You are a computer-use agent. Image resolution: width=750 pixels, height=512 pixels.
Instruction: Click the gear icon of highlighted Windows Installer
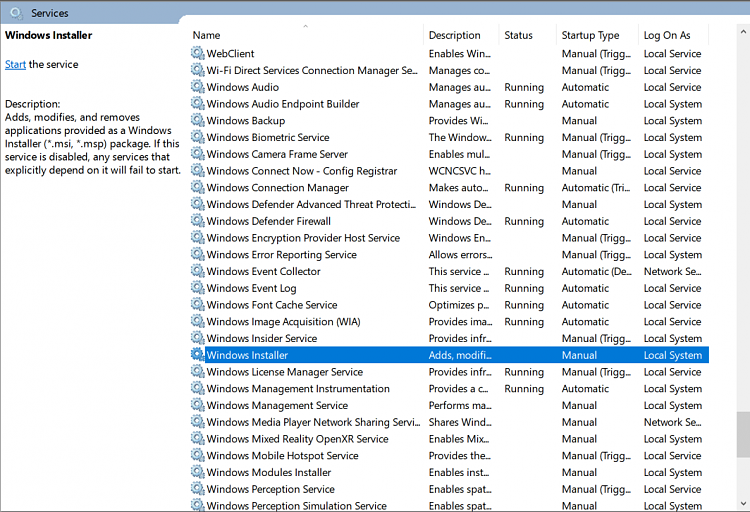point(198,355)
